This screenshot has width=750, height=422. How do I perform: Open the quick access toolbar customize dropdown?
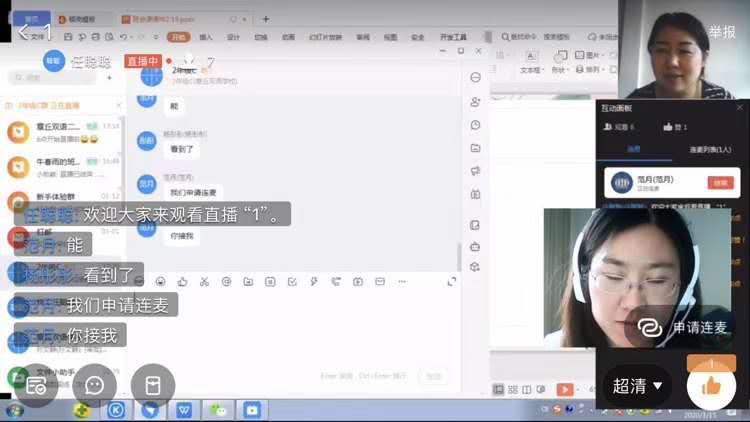pos(156,37)
